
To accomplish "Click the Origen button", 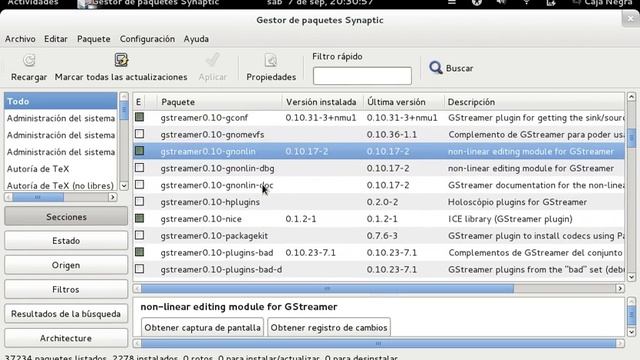I will click(x=66, y=265).
